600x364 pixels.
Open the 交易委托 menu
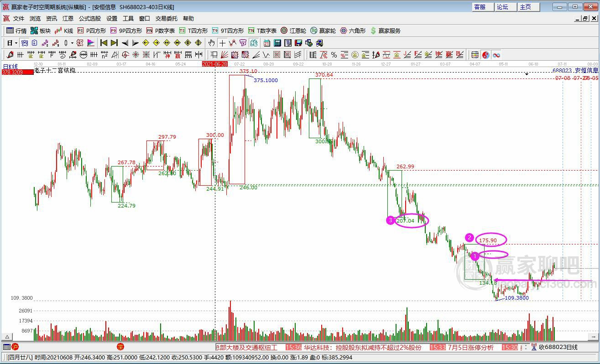(x=167, y=19)
